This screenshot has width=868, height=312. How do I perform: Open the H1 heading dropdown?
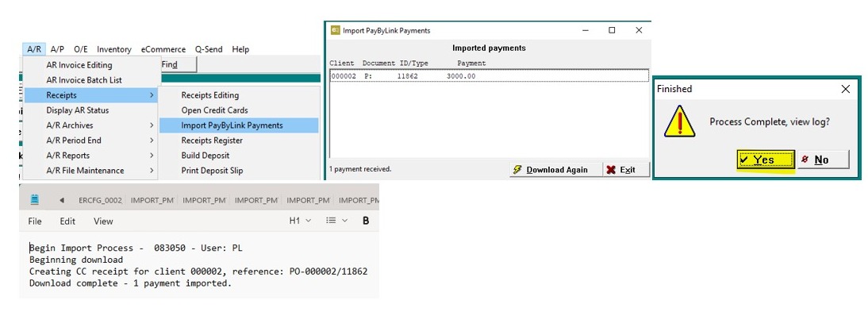click(x=300, y=221)
